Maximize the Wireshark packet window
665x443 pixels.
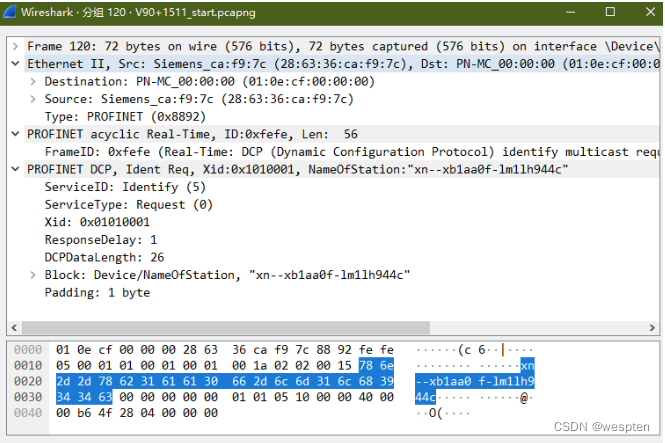[610, 12]
